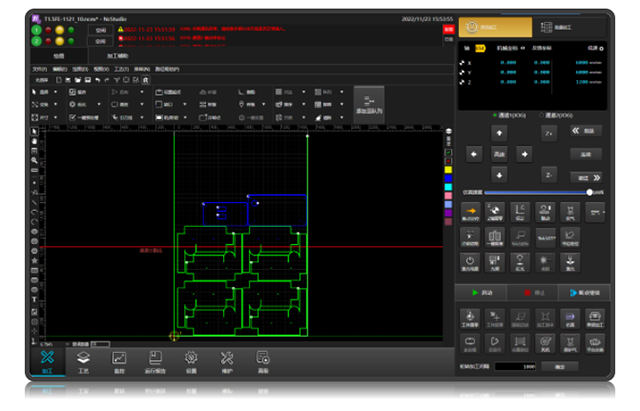The width and height of the screenshot is (640, 411).
Task: Open the first menu in the menu bar
Action: [40, 69]
